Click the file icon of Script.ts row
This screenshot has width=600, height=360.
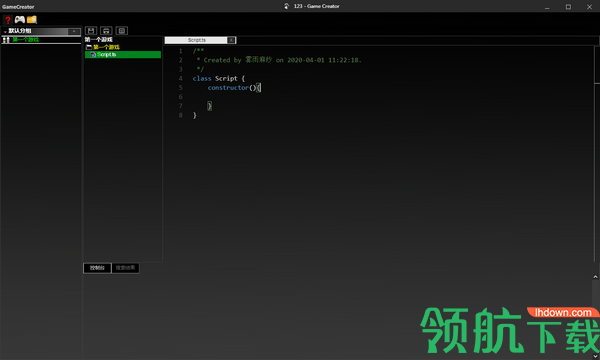tap(93, 55)
